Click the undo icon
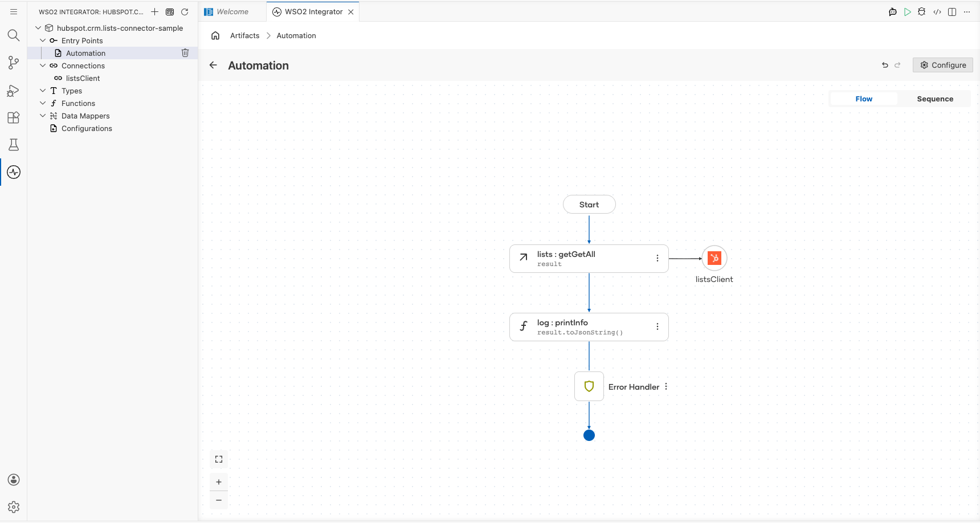Image resolution: width=980 pixels, height=523 pixels. pyautogui.click(x=885, y=65)
